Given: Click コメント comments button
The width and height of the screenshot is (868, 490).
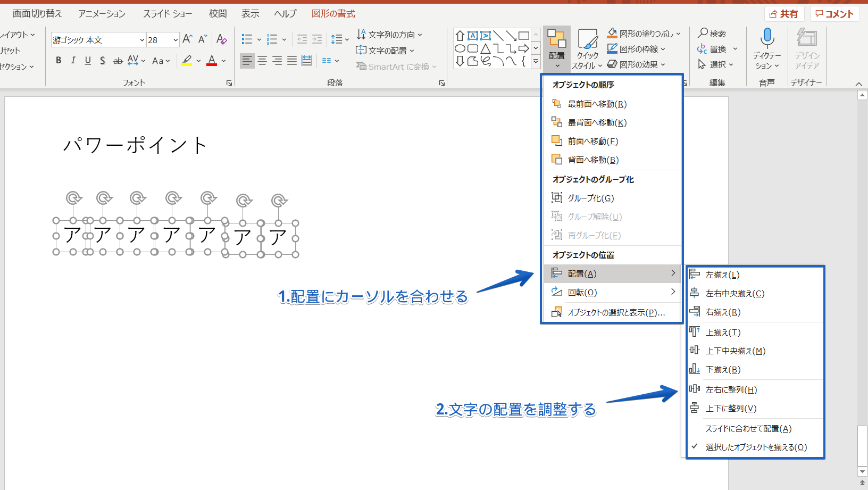Looking at the screenshot, I should [x=834, y=14].
